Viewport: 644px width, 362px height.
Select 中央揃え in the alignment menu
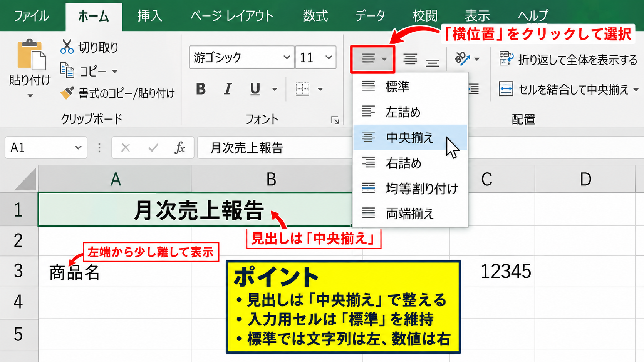[410, 137]
